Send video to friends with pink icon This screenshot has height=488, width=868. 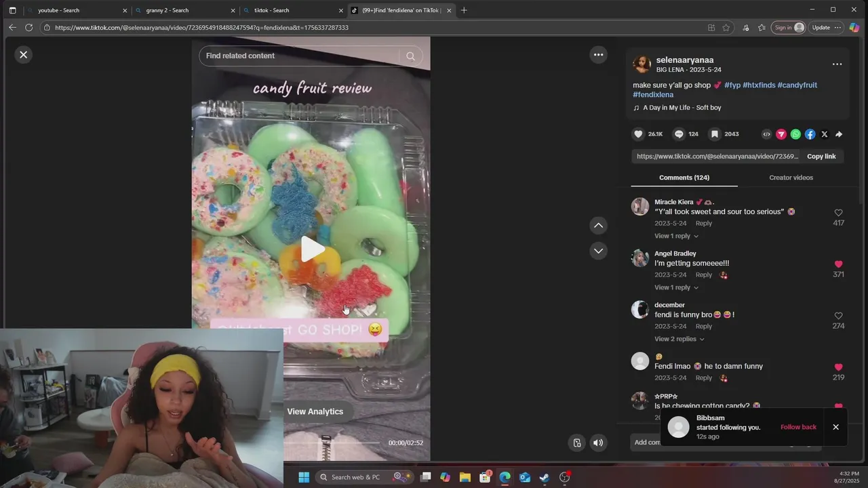pos(781,134)
